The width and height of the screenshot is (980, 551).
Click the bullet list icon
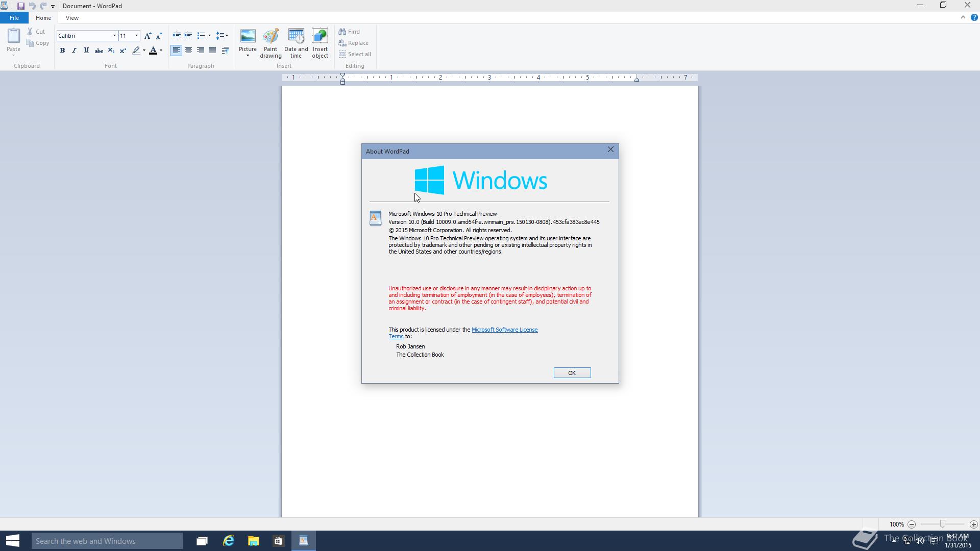point(201,36)
